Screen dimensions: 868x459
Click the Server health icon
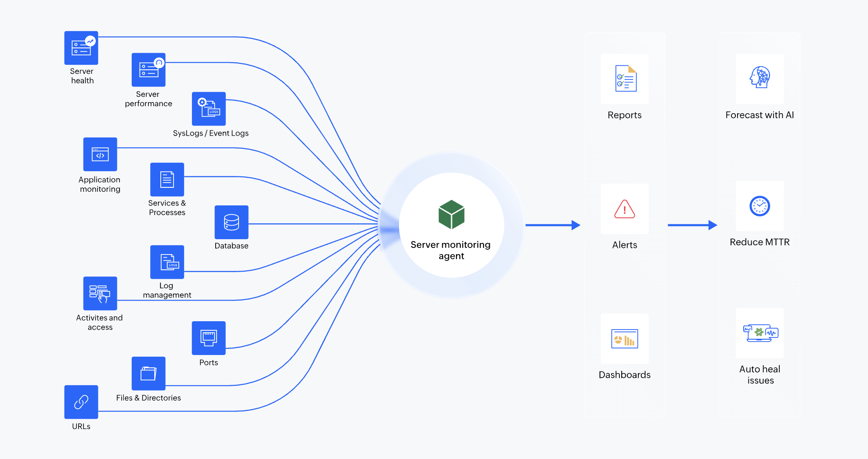(x=81, y=48)
